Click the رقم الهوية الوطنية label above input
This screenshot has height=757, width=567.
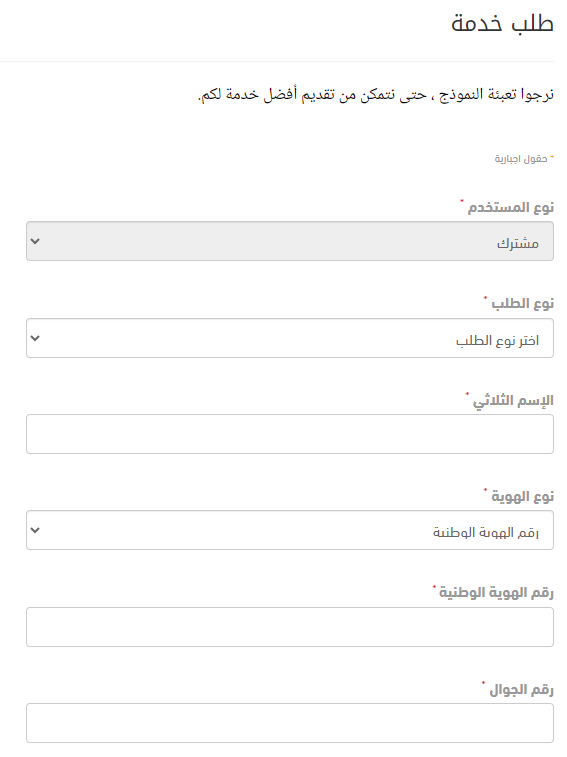[496, 592]
